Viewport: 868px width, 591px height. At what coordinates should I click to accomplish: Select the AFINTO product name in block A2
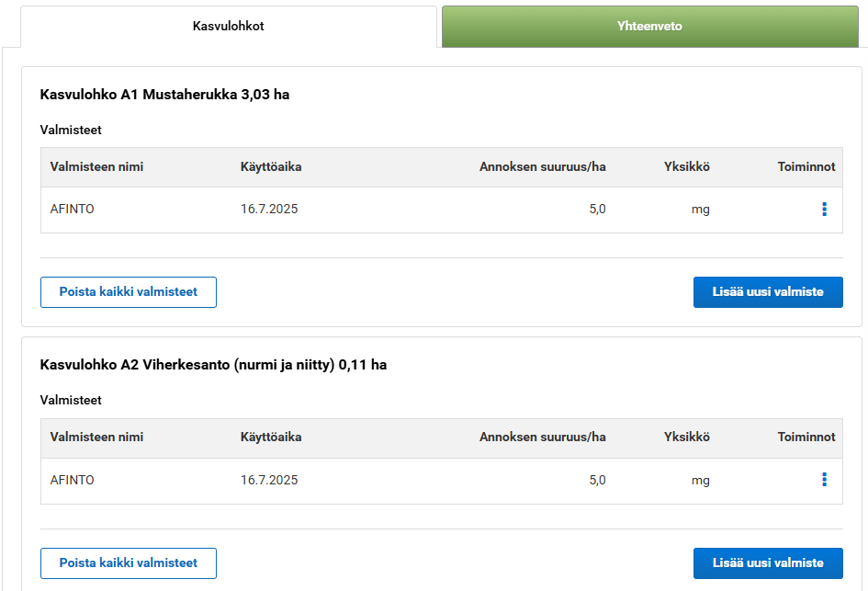coord(73,480)
